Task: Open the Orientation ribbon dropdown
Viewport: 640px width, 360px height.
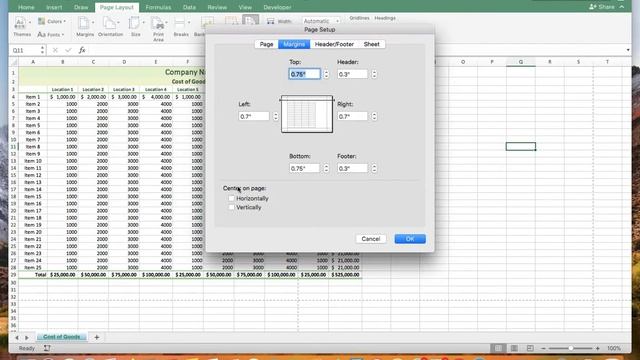Action: point(110,27)
